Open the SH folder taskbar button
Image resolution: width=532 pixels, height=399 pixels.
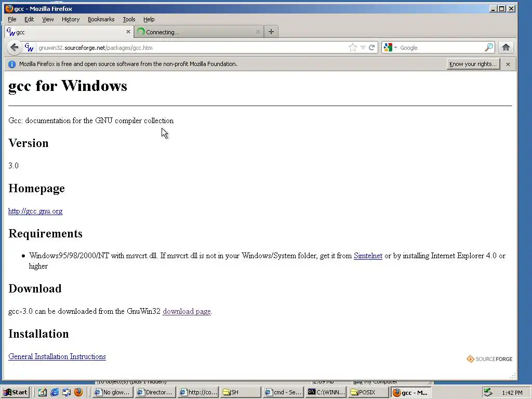[241, 392]
